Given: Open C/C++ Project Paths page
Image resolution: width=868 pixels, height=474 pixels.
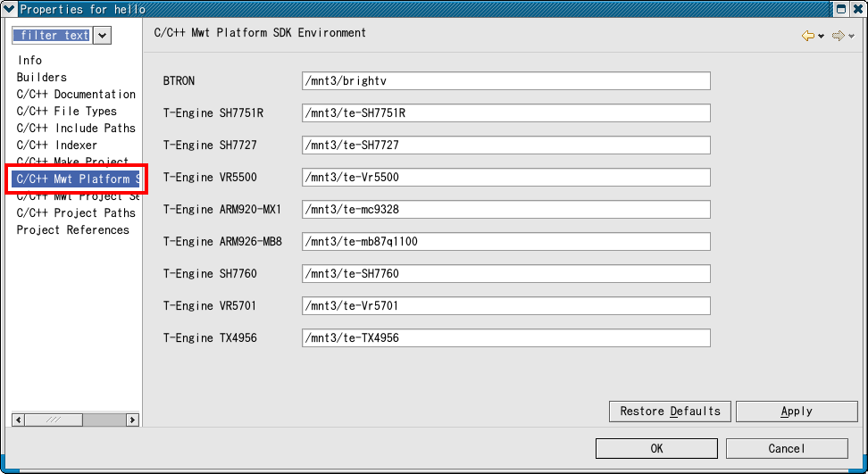Looking at the screenshot, I should click(x=76, y=213).
